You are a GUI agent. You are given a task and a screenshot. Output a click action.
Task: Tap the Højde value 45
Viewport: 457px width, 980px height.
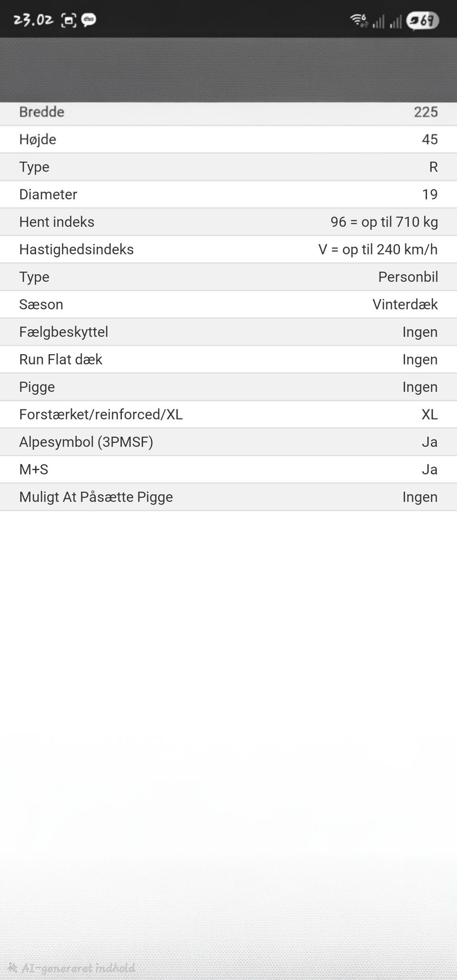coord(429,139)
